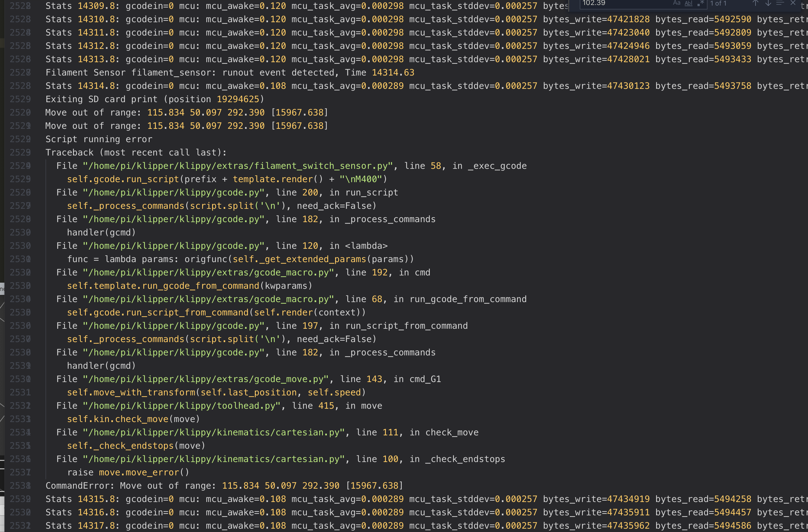
Task: Click the self.gcode.run_script(prefix + template.render() line
Action: click(x=227, y=179)
